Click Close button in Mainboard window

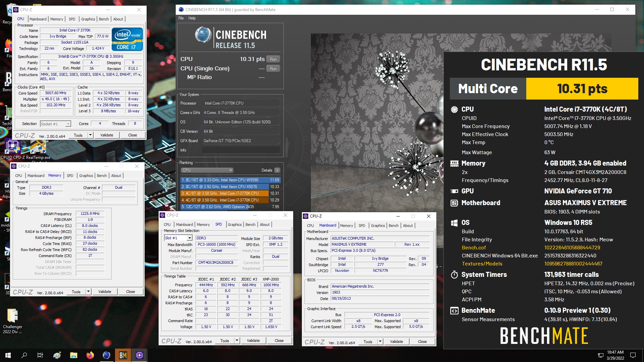(422, 342)
